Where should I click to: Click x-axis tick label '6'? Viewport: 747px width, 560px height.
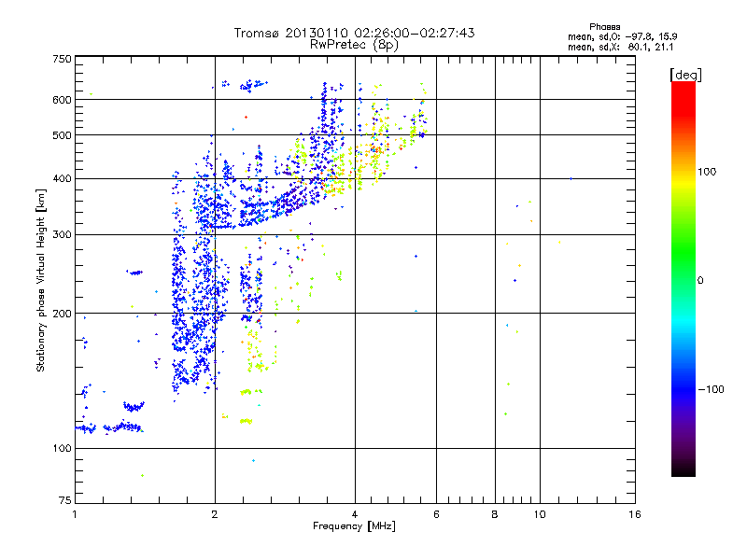point(436,514)
